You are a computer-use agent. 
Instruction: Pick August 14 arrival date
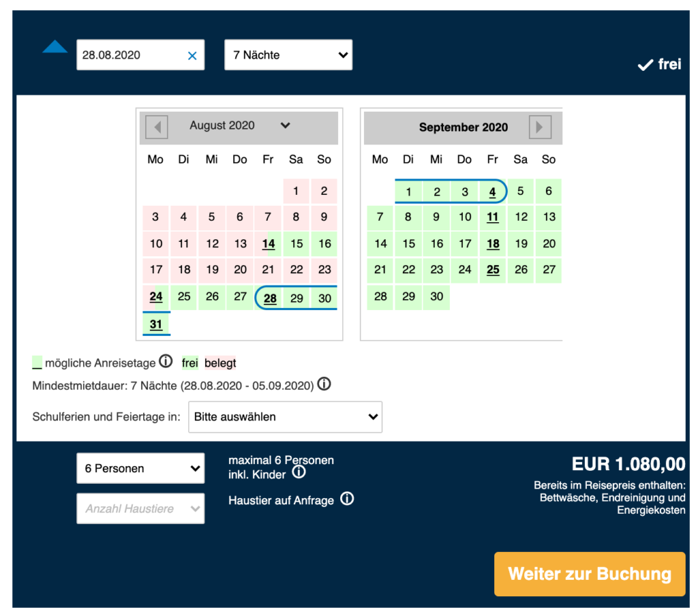tap(268, 244)
